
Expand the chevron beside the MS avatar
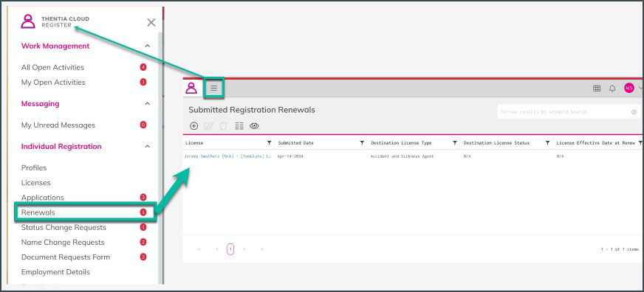pyautogui.click(x=640, y=88)
